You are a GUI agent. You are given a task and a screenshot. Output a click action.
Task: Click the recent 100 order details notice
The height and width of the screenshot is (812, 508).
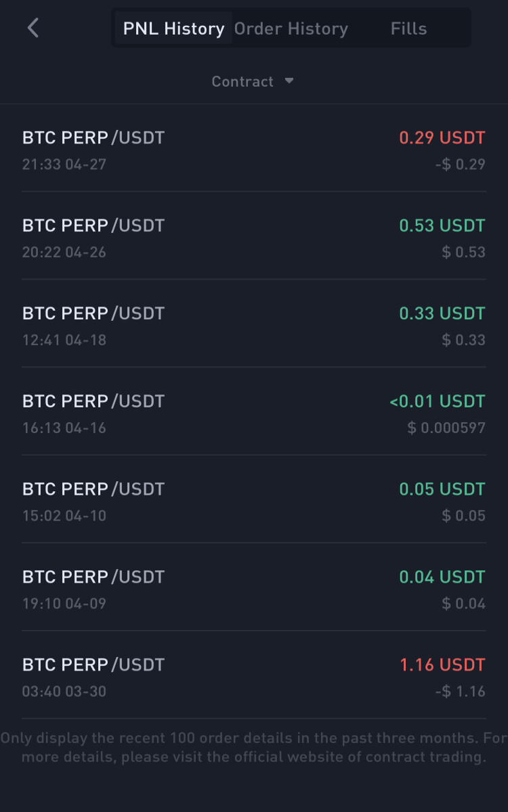point(254,747)
